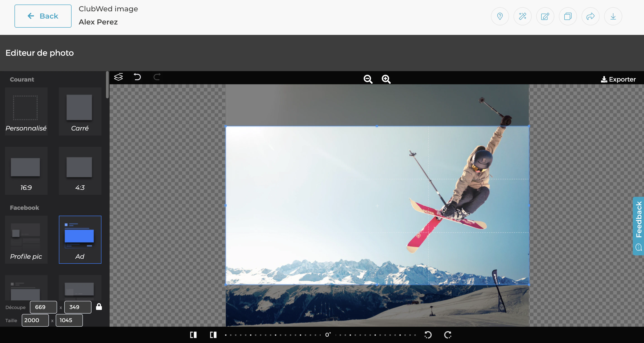The height and width of the screenshot is (343, 644).
Task: Select the Facebook Ad crop preset
Action: pyautogui.click(x=80, y=239)
